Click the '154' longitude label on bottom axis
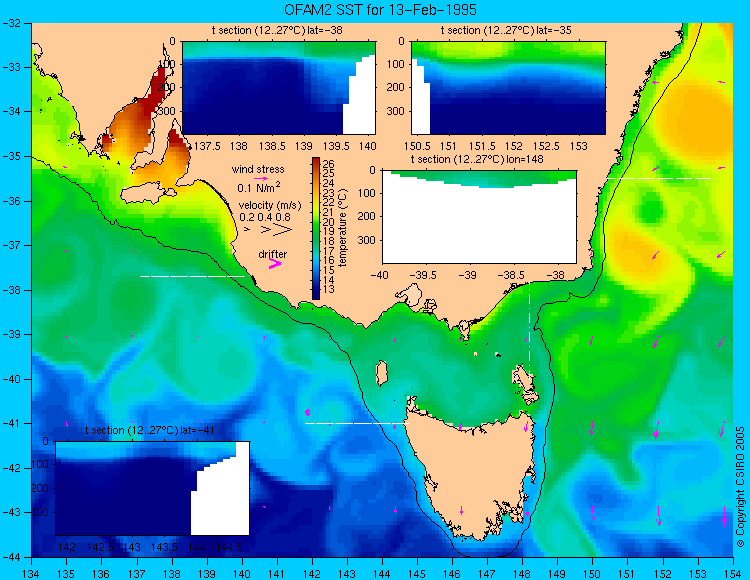750x580 pixels. click(733, 573)
